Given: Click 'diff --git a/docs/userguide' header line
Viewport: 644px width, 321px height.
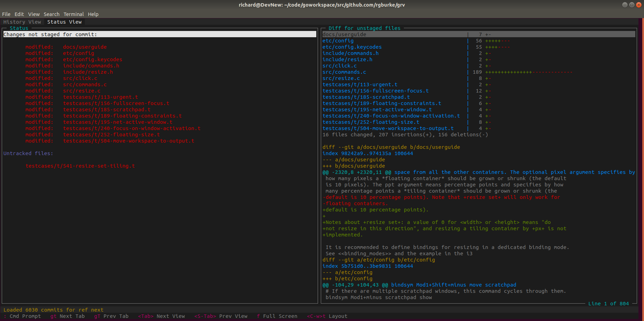Looking at the screenshot, I should [391, 147].
